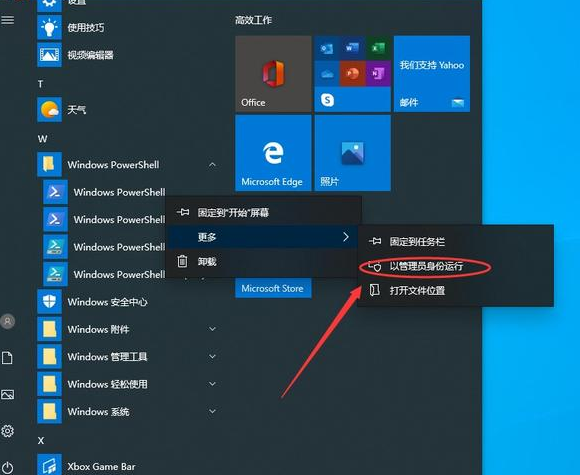Click the OneDrive icon in Office apps tile
Viewport: 580px width, 475px height.
click(x=327, y=74)
